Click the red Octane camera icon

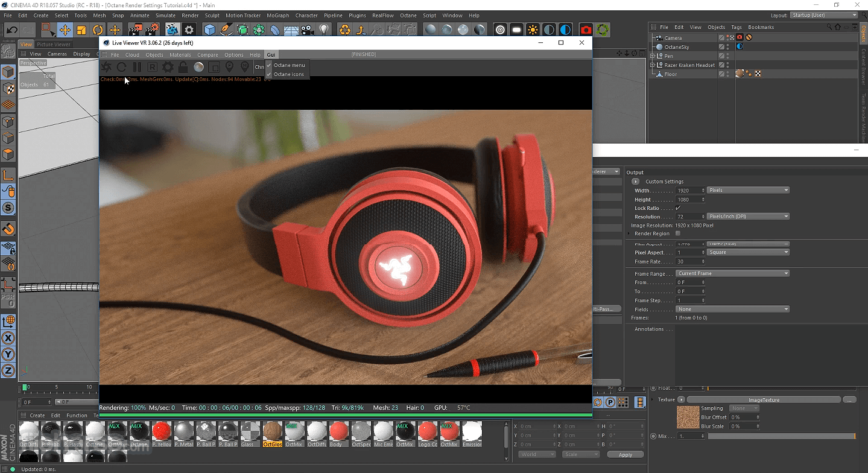coord(586,30)
